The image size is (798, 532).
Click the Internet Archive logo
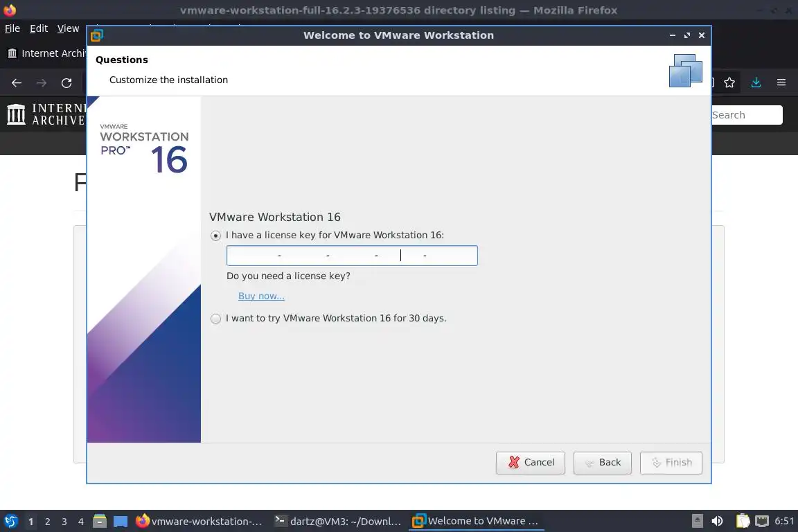point(46,114)
